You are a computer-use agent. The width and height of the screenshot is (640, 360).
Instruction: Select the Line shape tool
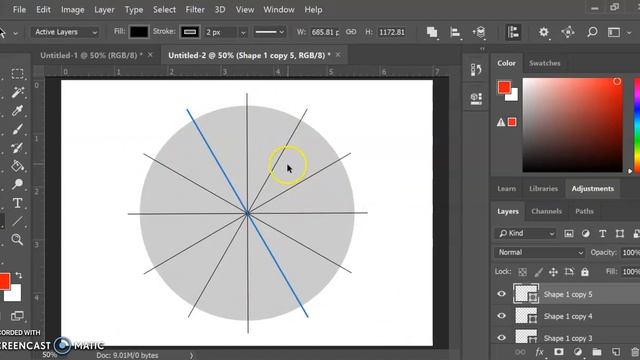coord(17,221)
